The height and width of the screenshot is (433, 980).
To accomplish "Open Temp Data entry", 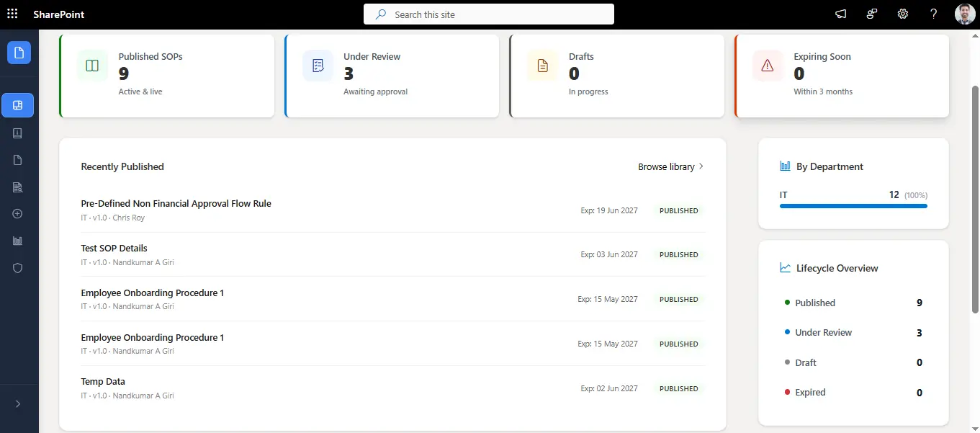I will click(103, 382).
